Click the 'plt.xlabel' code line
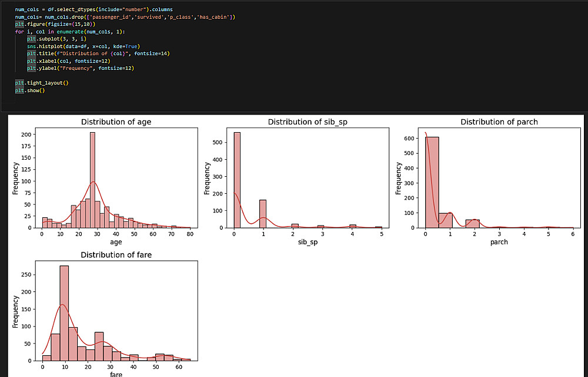 (69, 60)
